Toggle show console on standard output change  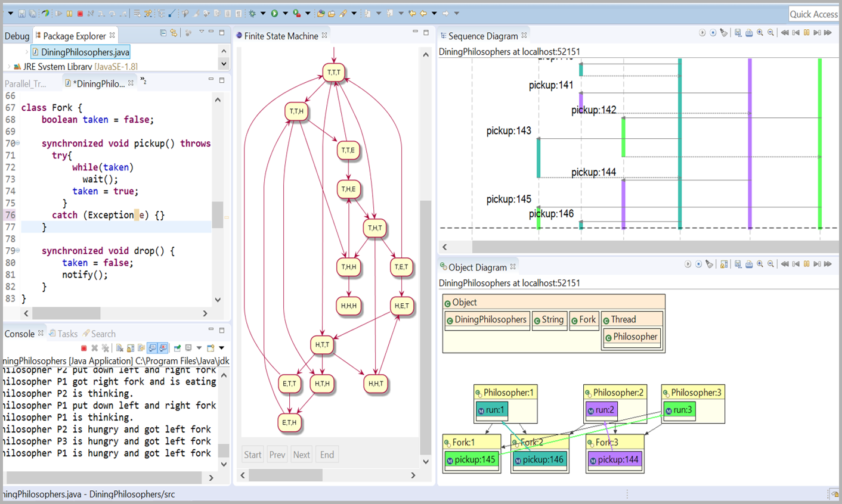[153, 348]
